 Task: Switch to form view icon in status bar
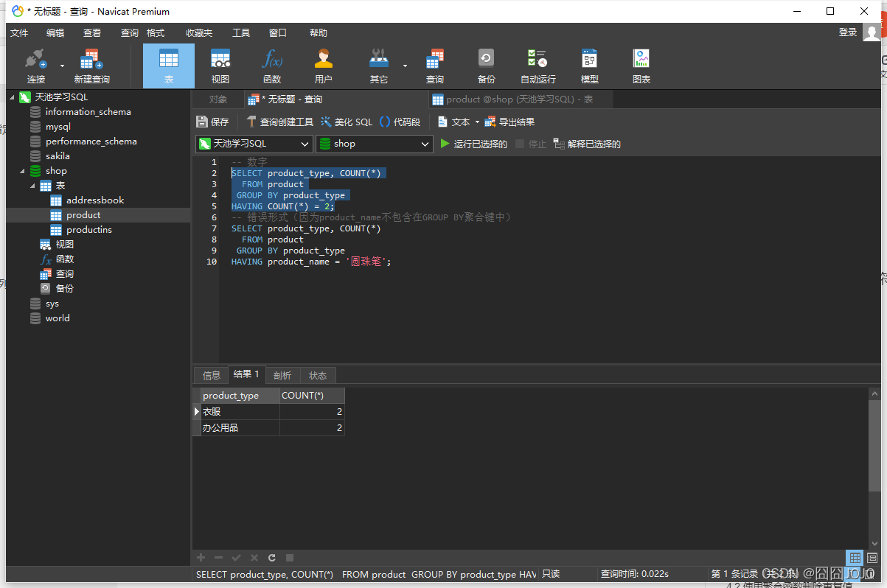(872, 558)
